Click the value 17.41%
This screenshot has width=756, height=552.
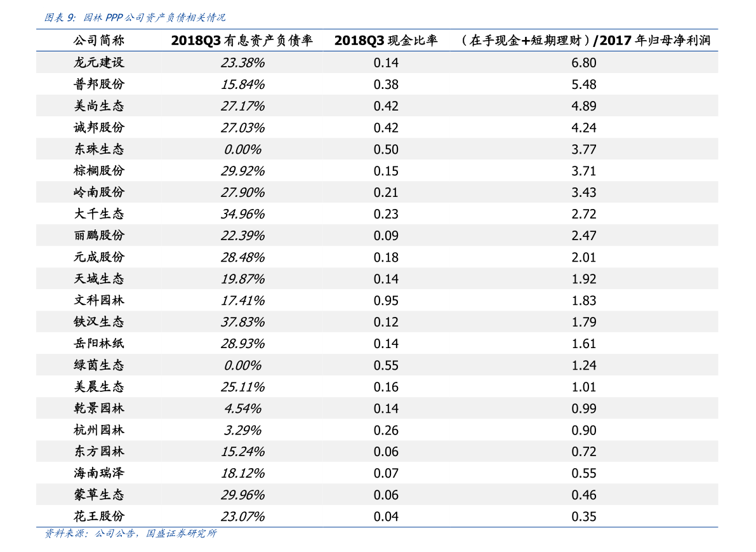pyautogui.click(x=242, y=300)
